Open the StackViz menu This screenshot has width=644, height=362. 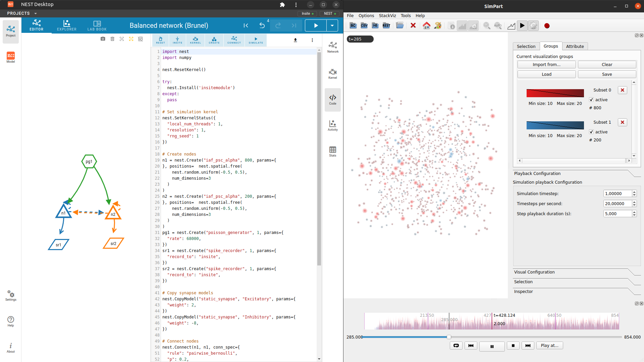coord(387,15)
